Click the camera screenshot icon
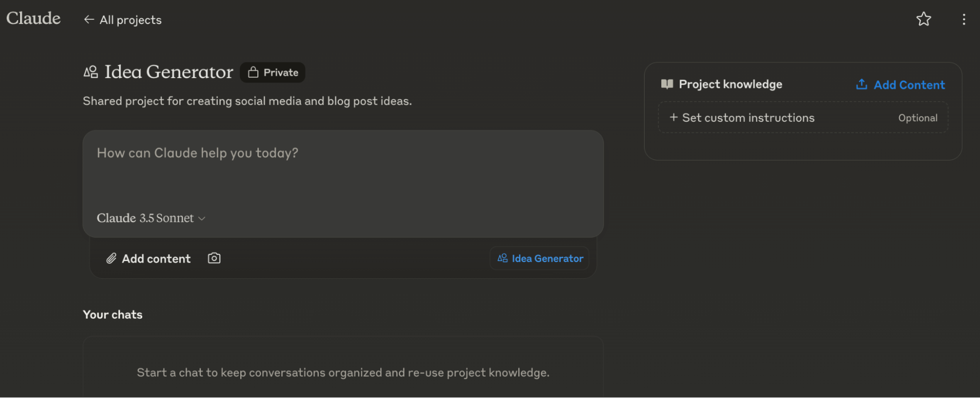The image size is (980, 398). (214, 258)
